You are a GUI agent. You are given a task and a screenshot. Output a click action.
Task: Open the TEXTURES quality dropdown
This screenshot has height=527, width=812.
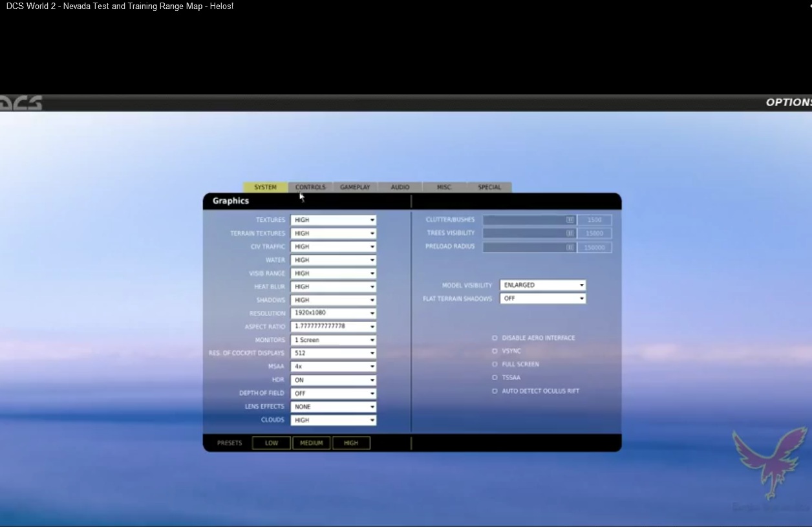(x=334, y=220)
